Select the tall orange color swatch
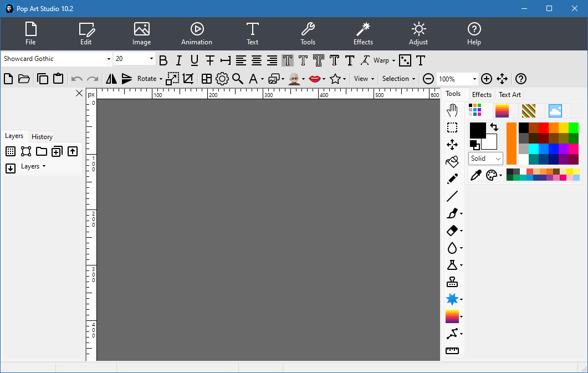Image resolution: width=588 pixels, height=373 pixels. [x=512, y=144]
